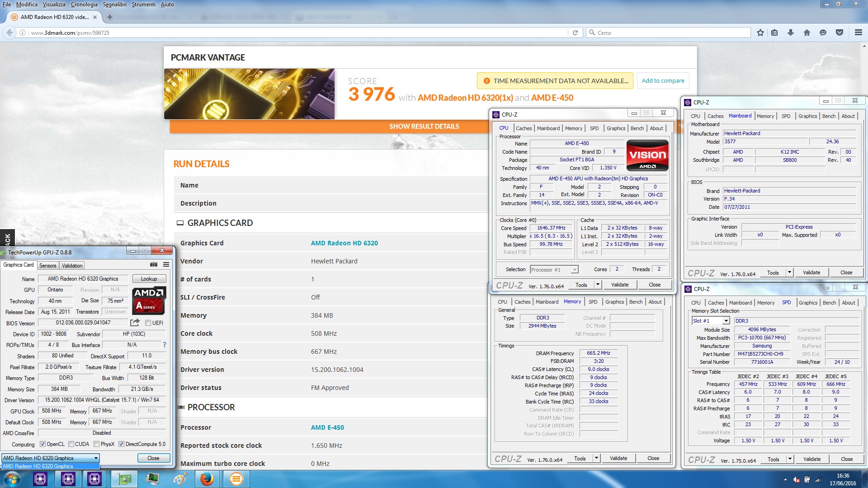This screenshot has height=488, width=868.
Task: Toggle the UEFI checkbox in GPU-Z
Action: tap(148, 323)
